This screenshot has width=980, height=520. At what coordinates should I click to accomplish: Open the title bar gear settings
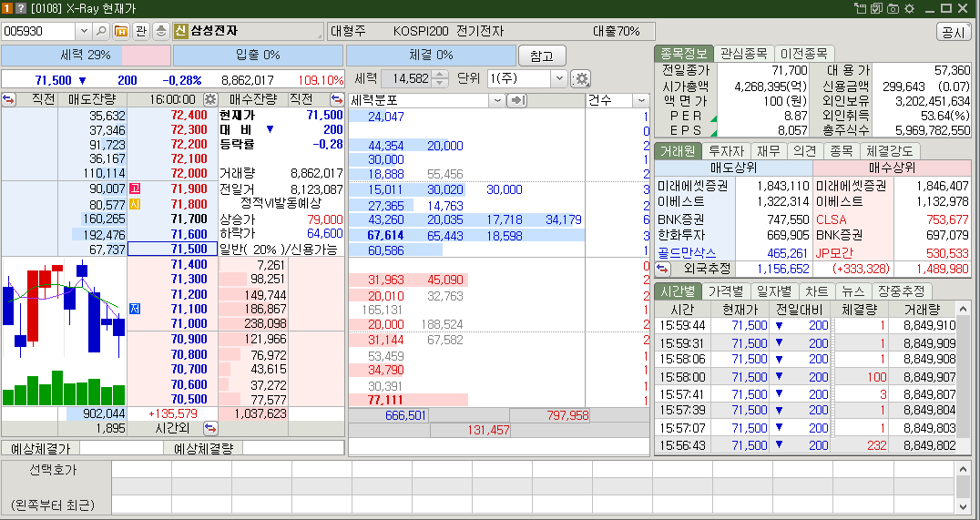(909, 8)
